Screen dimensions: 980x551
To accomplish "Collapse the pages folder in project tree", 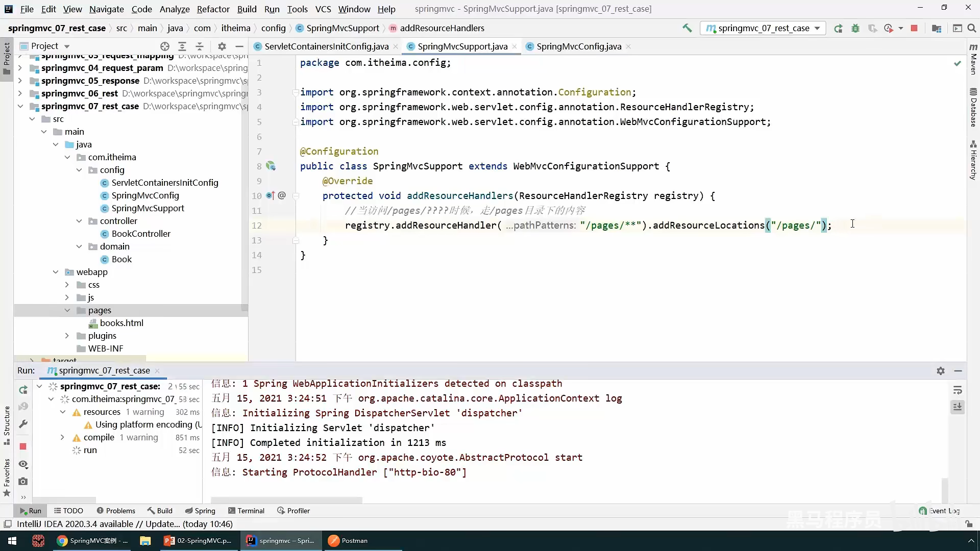I will (x=67, y=310).
